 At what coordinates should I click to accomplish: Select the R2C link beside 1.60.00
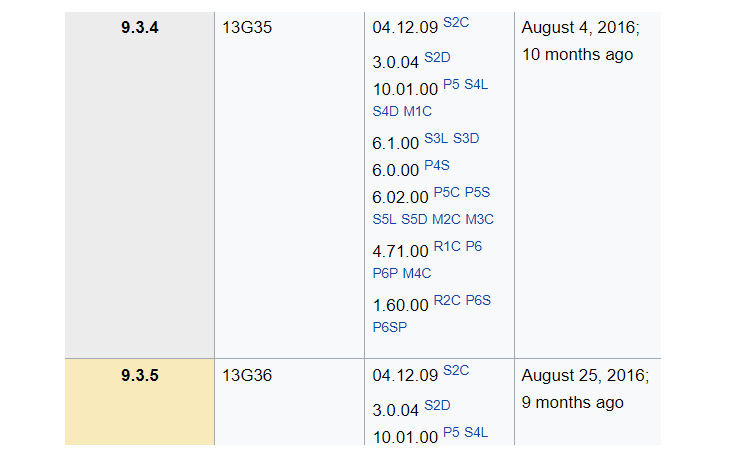point(447,299)
